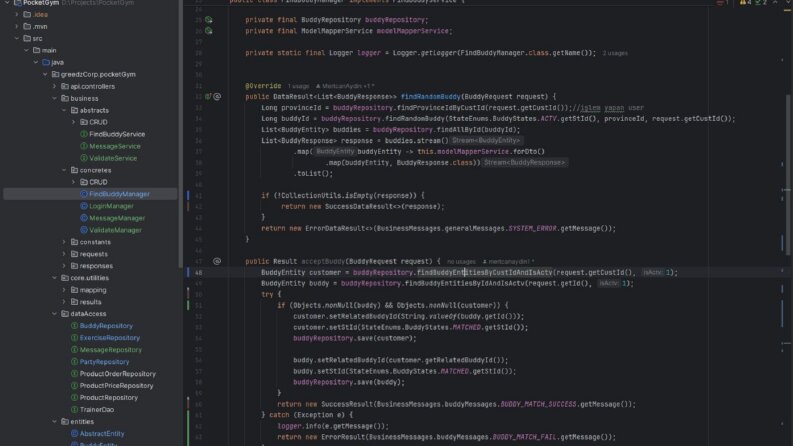The height and width of the screenshot is (446, 793).
Task: Click the bean gutter icon beside buddyRepository field
Action: pos(208,20)
